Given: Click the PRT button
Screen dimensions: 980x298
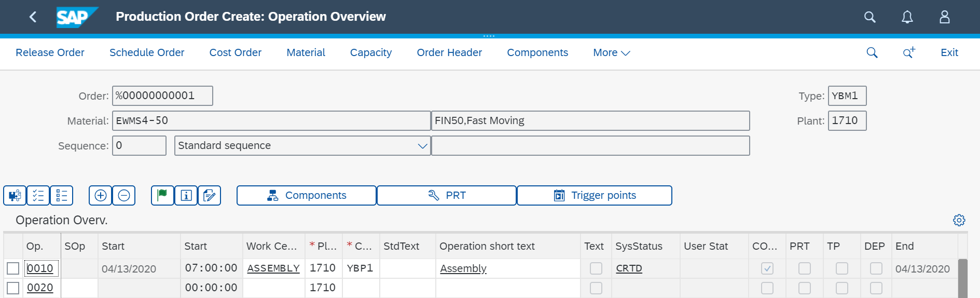Looking at the screenshot, I should click(447, 196).
